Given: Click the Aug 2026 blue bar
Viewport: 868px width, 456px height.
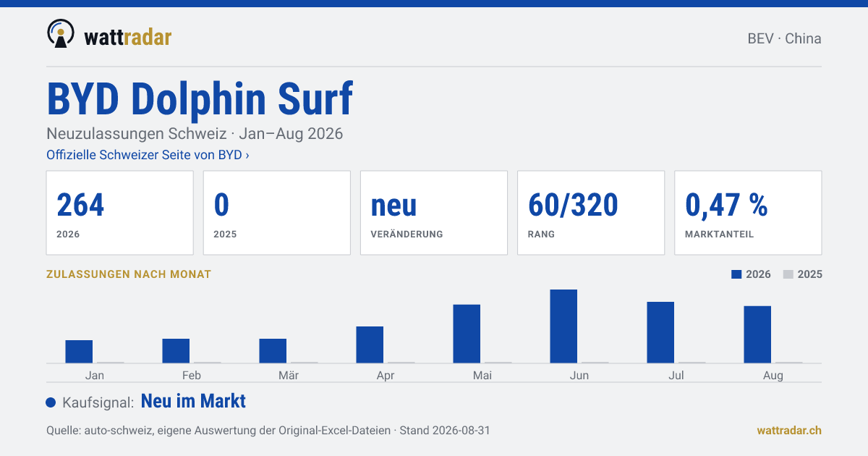Looking at the screenshot, I should pyautogui.click(x=757, y=334).
